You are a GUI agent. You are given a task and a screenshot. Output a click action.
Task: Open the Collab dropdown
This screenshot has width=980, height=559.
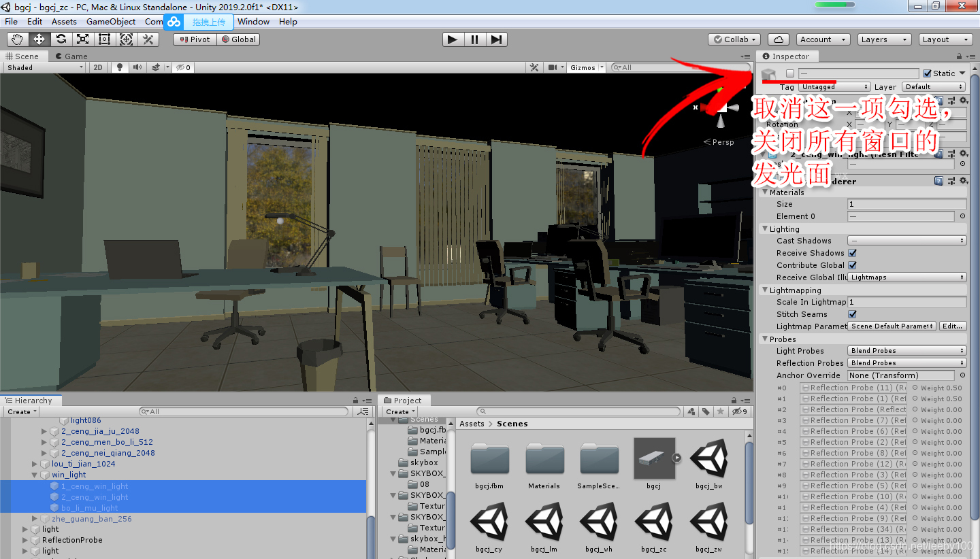[734, 39]
